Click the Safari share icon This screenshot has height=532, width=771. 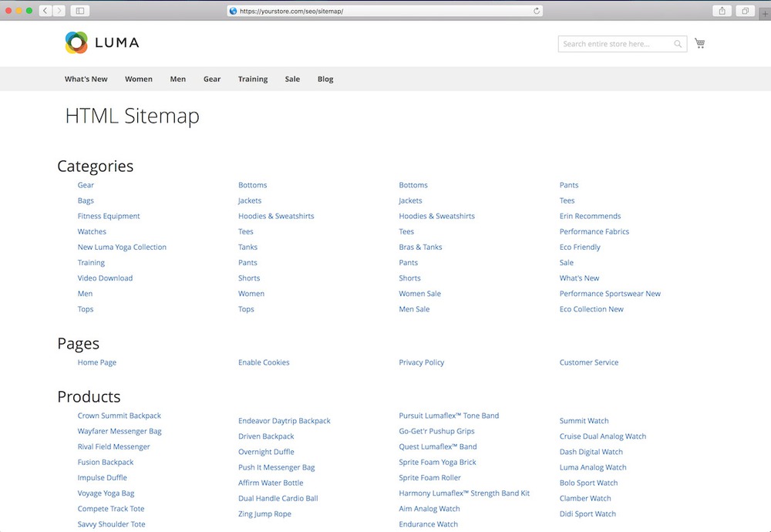[722, 11]
